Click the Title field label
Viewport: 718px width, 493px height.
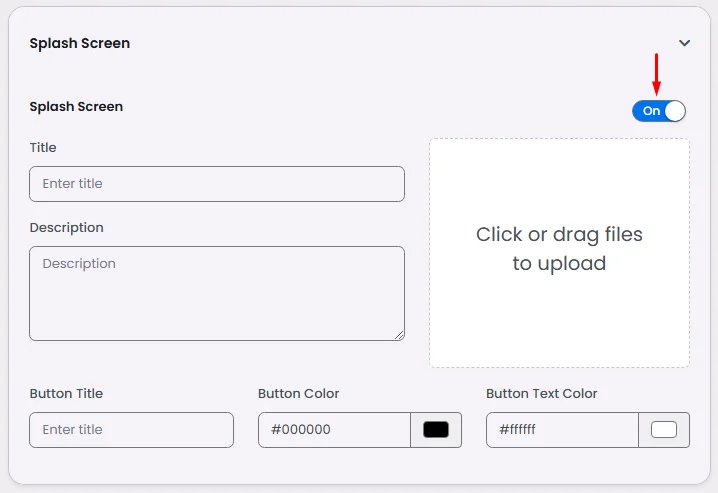pyautogui.click(x=43, y=148)
